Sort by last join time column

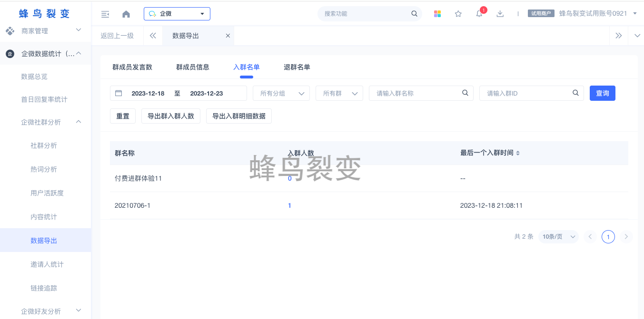pos(518,153)
